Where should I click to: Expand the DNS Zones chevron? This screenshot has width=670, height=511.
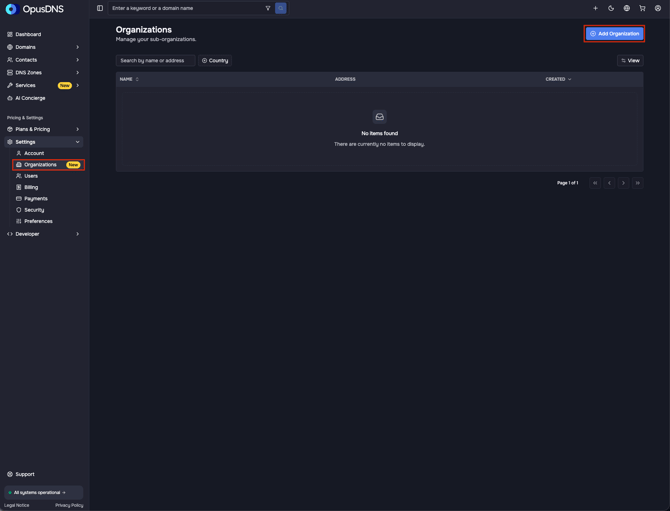click(78, 73)
